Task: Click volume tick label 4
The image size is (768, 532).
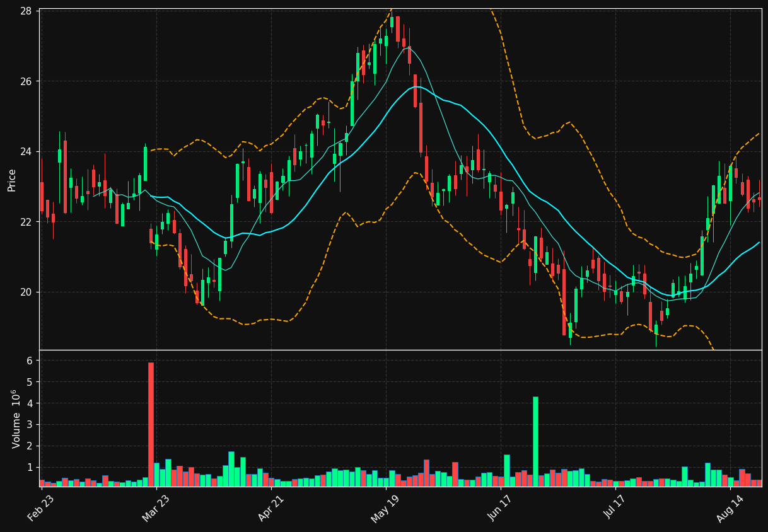Action: point(30,403)
